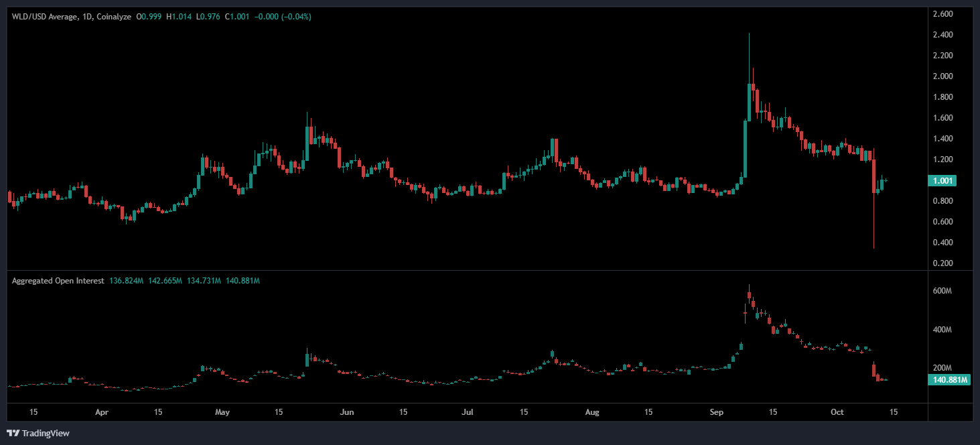Select the Apr label on time axis
Screen dimensions: 980x445
102,412
